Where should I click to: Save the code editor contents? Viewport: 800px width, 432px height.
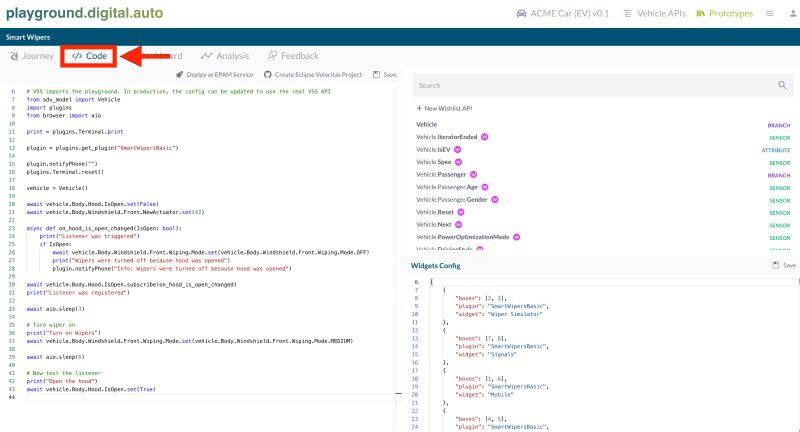tap(385, 74)
